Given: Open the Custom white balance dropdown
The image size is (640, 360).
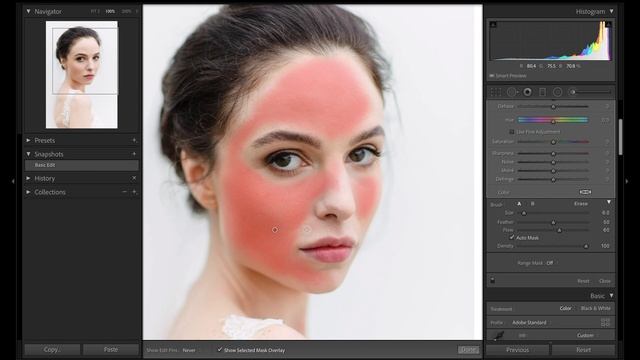Looking at the screenshot, I should pos(587,336).
